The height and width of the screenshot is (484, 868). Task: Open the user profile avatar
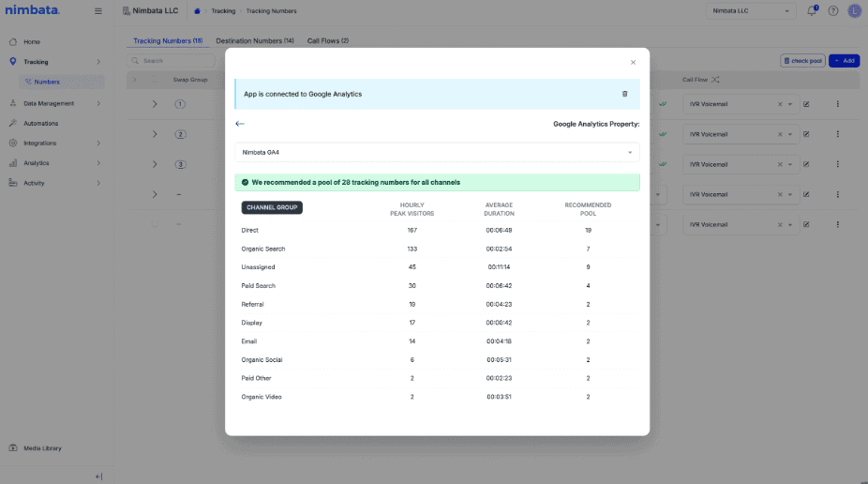tap(855, 10)
